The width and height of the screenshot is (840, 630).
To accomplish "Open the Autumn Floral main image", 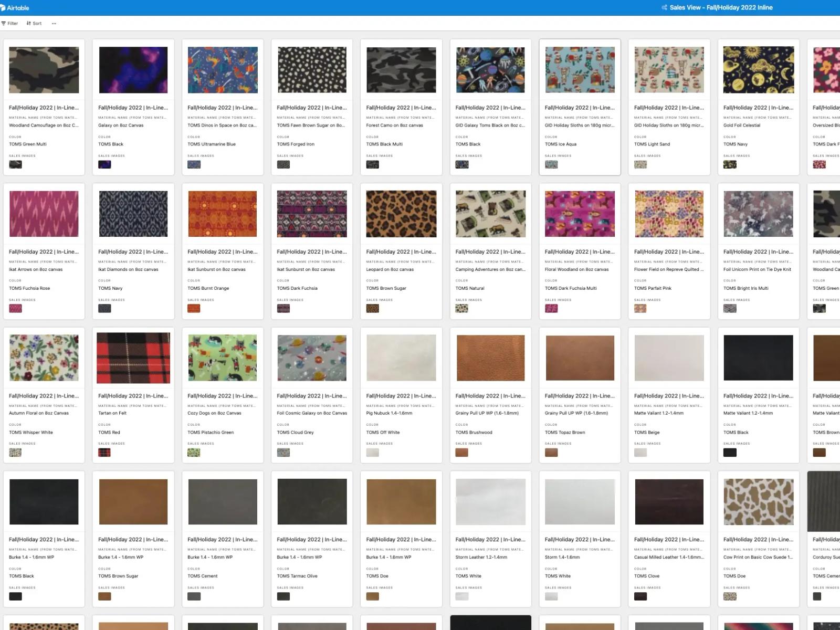I will 44,358.
